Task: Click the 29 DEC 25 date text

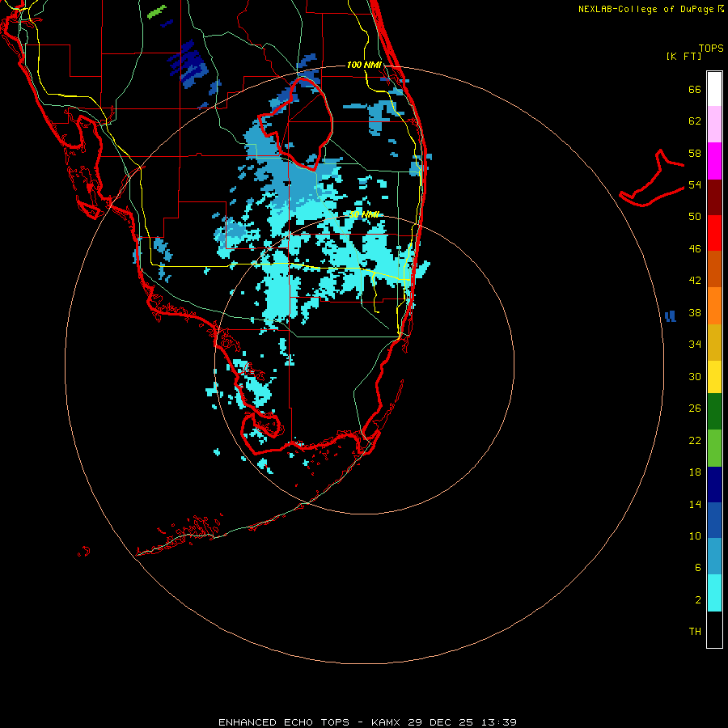Action: coord(440,722)
